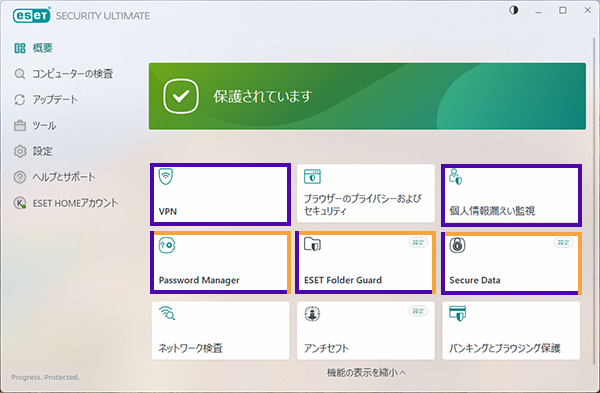Open 設定 in the sidebar
This screenshot has height=393, width=600.
click(x=42, y=151)
